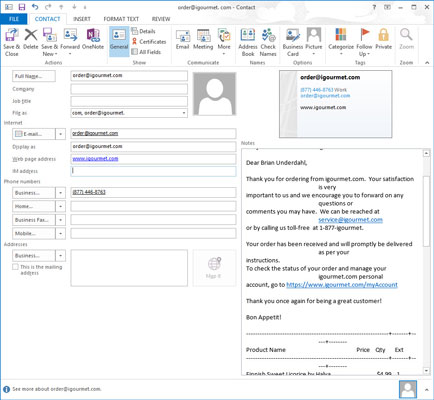Go to previous item using up arrow

(x=61, y=7)
